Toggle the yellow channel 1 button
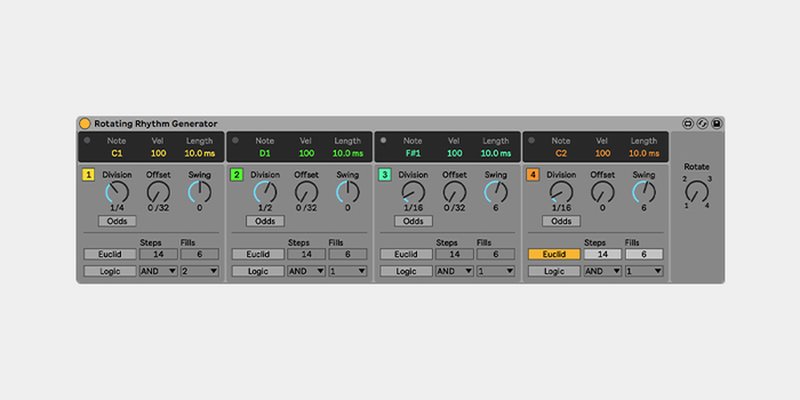 coord(89,175)
